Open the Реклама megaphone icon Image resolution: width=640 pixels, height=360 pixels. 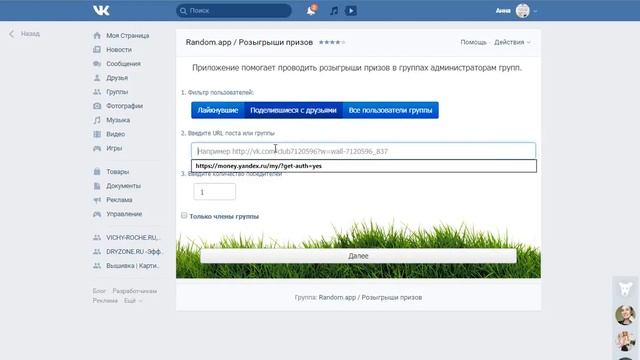[97, 200]
